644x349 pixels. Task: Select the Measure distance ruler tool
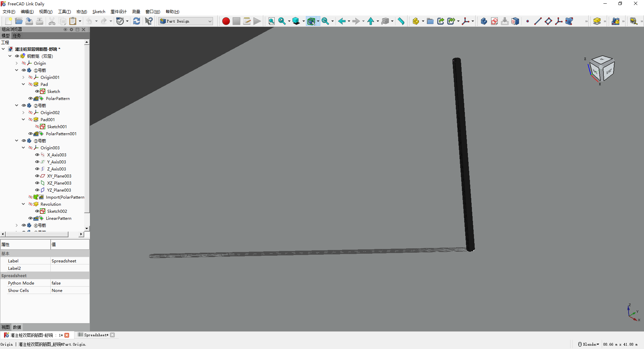point(401,21)
